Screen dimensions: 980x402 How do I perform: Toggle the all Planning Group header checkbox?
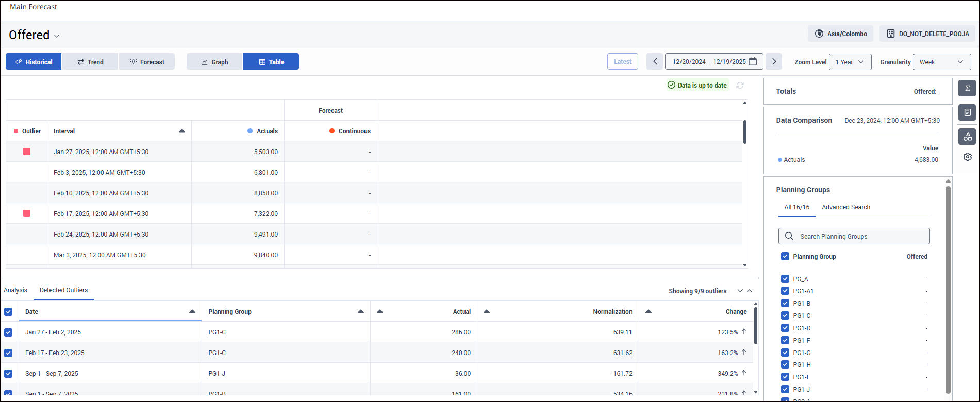pyautogui.click(x=785, y=256)
